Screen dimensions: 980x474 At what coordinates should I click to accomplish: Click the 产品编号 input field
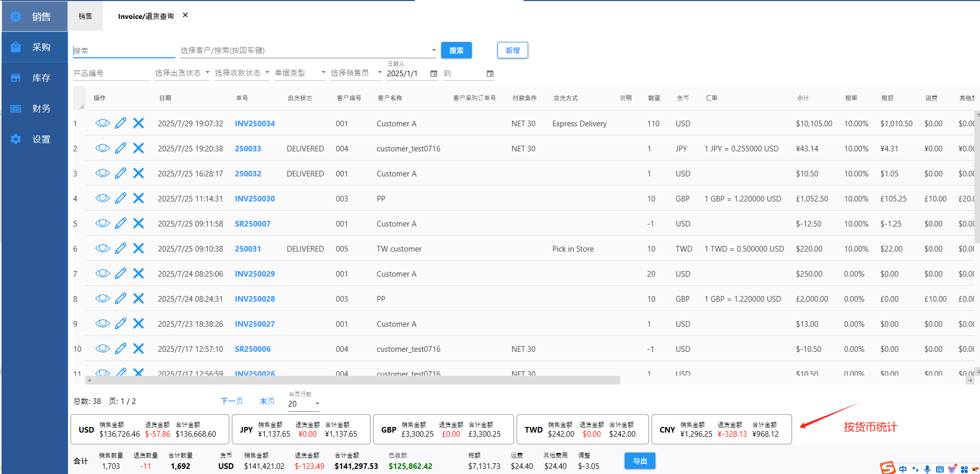point(110,74)
